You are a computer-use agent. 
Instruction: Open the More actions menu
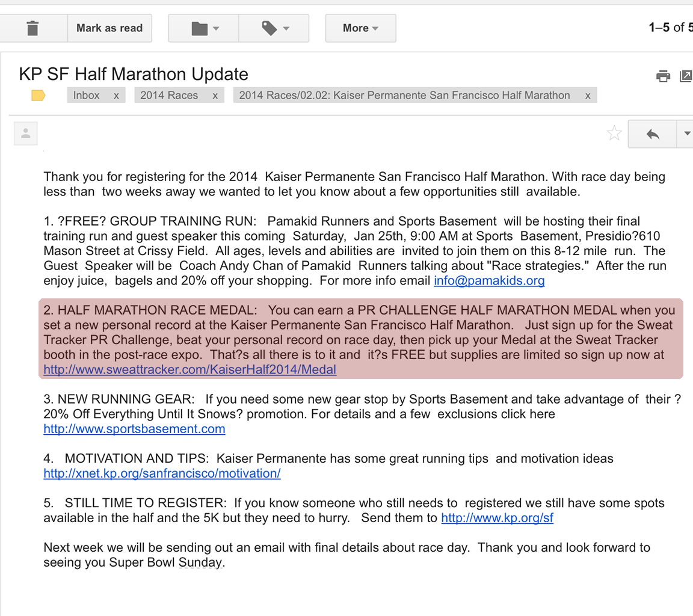point(360,28)
